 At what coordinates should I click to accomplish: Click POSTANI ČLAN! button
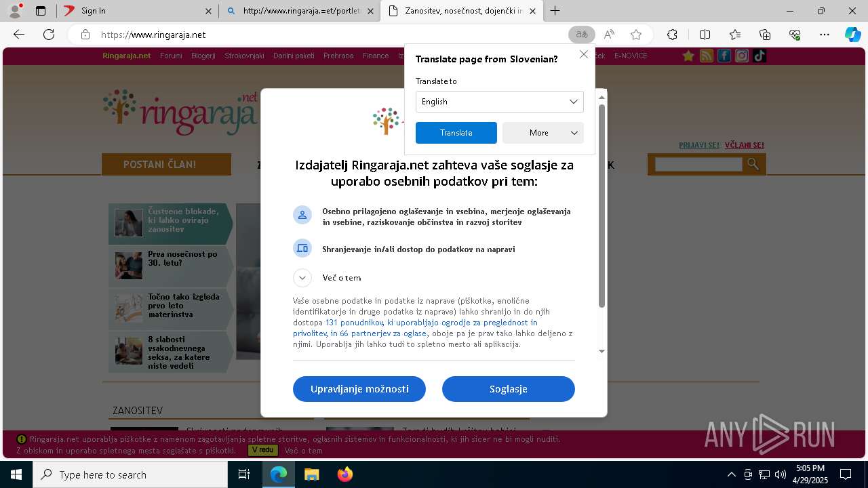166,164
